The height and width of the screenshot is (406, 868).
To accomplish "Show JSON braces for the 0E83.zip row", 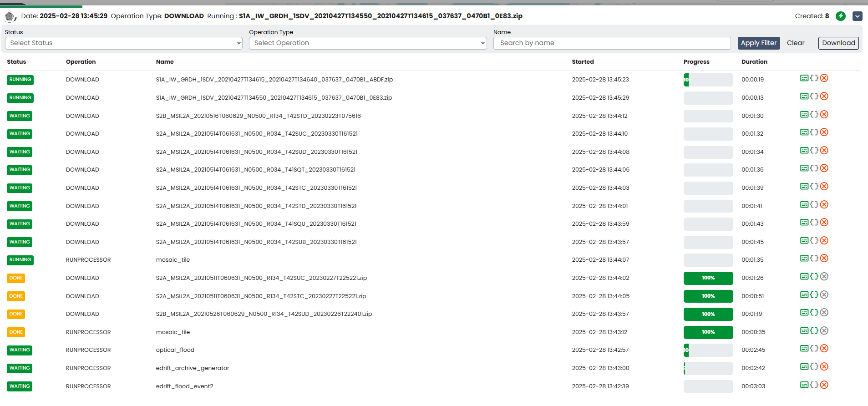I will click(x=814, y=96).
